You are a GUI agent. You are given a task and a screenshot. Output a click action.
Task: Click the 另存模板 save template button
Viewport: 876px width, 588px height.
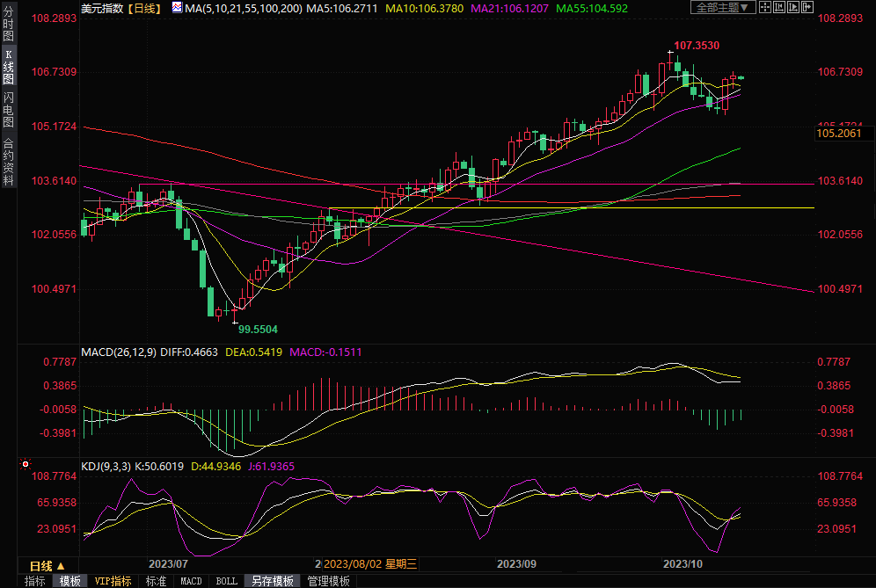click(x=272, y=581)
